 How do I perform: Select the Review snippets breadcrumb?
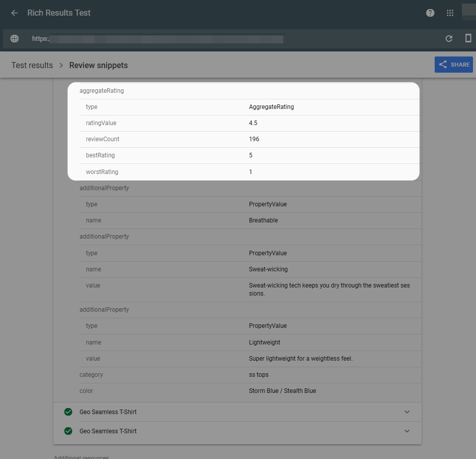click(98, 66)
